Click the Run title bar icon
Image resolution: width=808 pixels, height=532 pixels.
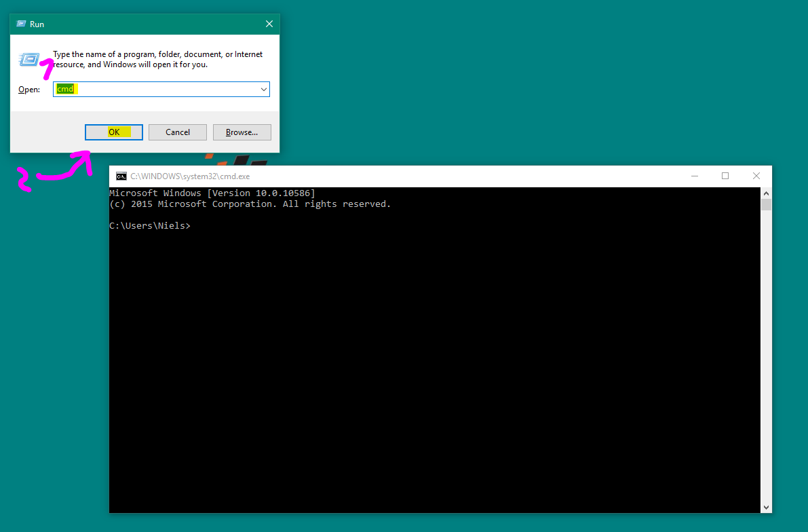tap(21, 24)
